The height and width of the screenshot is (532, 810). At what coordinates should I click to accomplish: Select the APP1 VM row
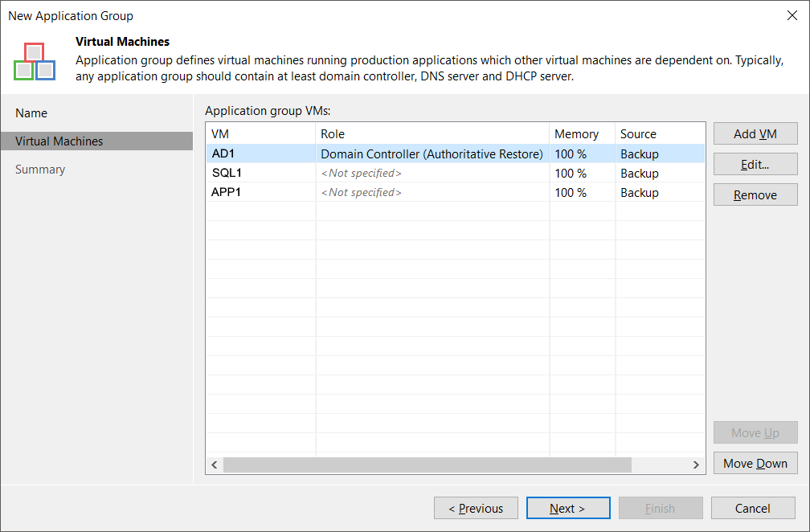pos(456,192)
